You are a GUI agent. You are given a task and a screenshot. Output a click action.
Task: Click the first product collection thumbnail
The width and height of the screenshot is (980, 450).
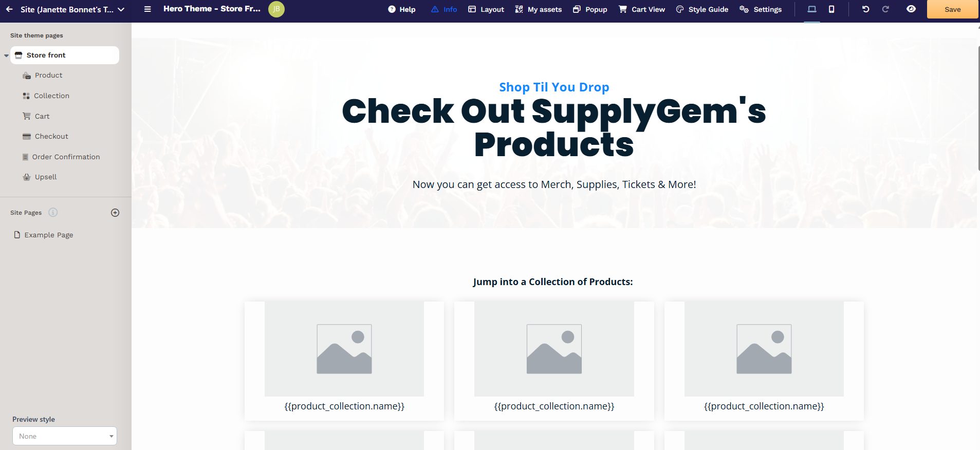click(344, 349)
